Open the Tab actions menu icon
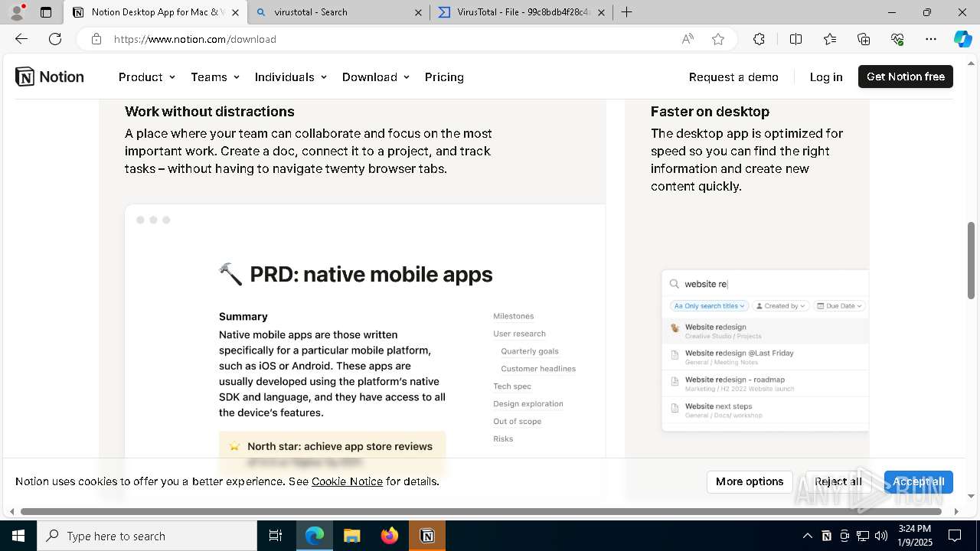 click(x=46, y=12)
